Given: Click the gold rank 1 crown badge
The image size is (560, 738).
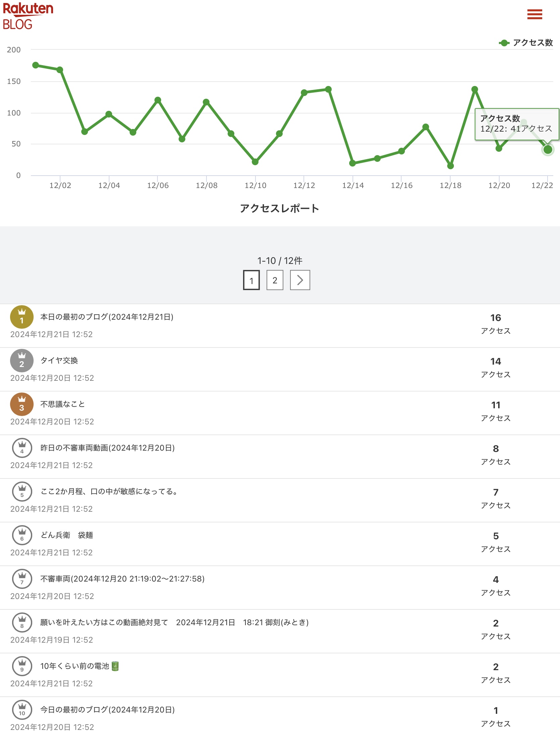Looking at the screenshot, I should pyautogui.click(x=22, y=317).
